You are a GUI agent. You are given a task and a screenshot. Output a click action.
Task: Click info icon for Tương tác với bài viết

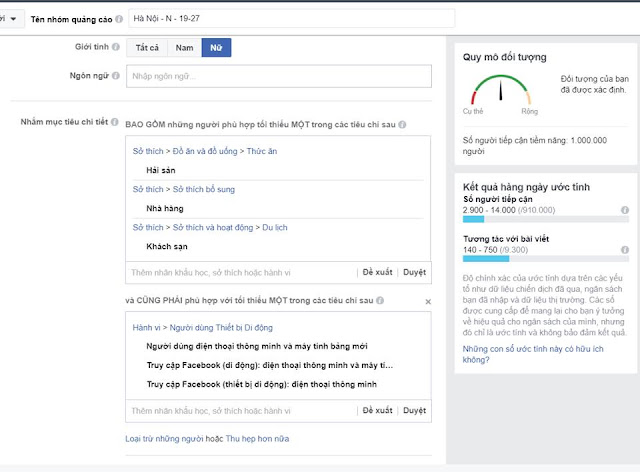(625, 249)
